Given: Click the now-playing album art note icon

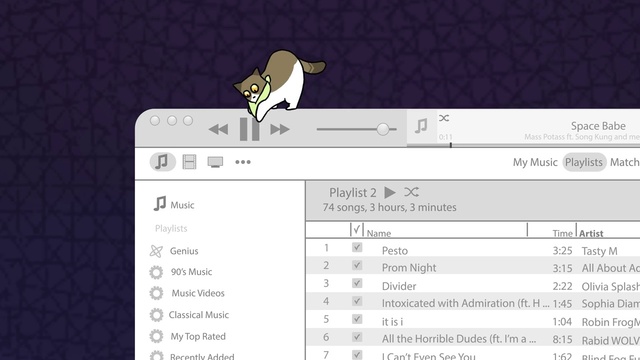Looking at the screenshot, I should (x=421, y=126).
